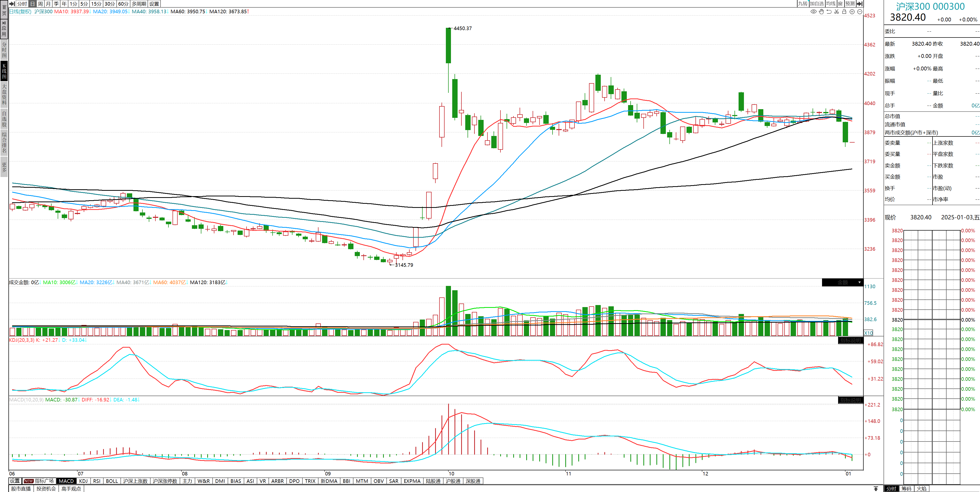980x492 pixels.
Task: Select the 月 monthly period
Action: (x=48, y=4)
